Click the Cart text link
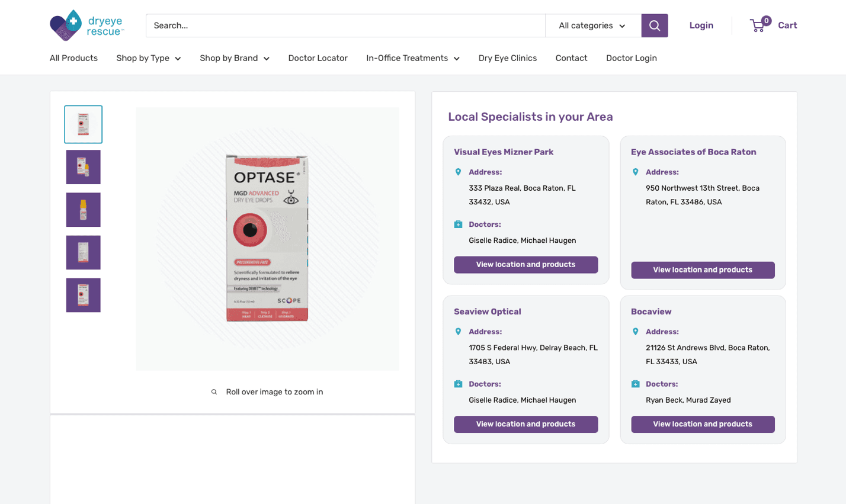Screen dimensions: 846x504 pyautogui.click(x=787, y=25)
